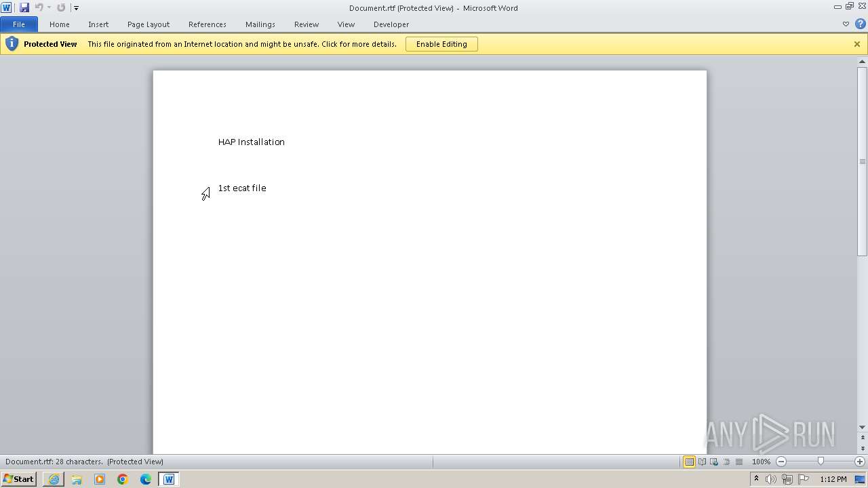Click the Show Desktop tray button

tap(860, 479)
